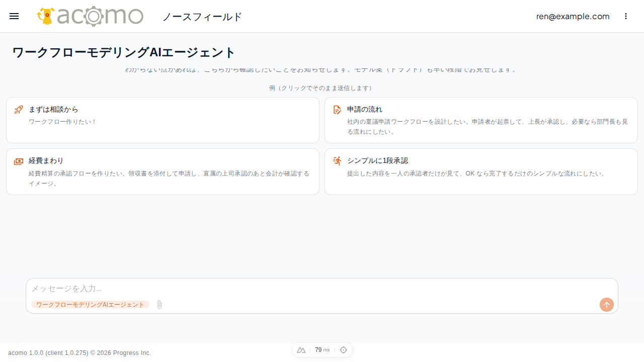This screenshot has height=362, width=644.
Task: Send the 経費精算の承認フロー example prompt
Action: [x=163, y=171]
